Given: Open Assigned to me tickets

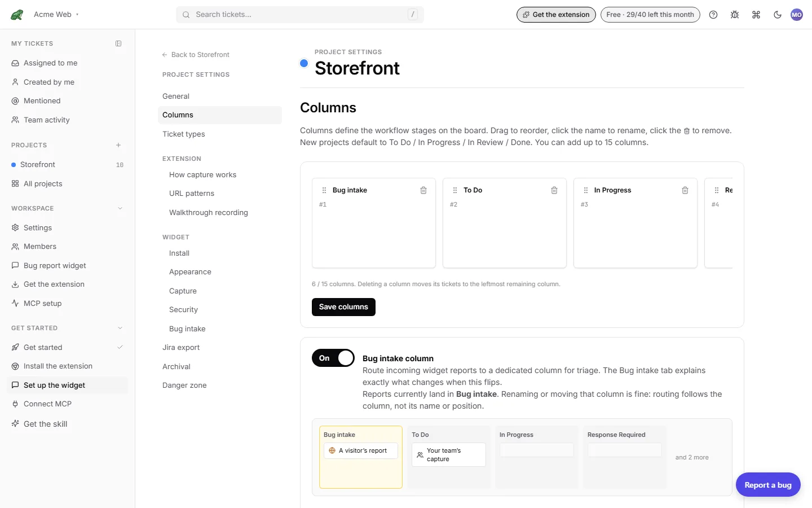Looking at the screenshot, I should (x=68, y=63).
